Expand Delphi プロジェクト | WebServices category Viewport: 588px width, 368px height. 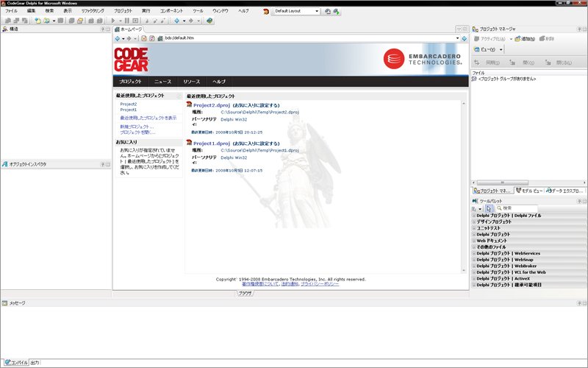point(474,254)
